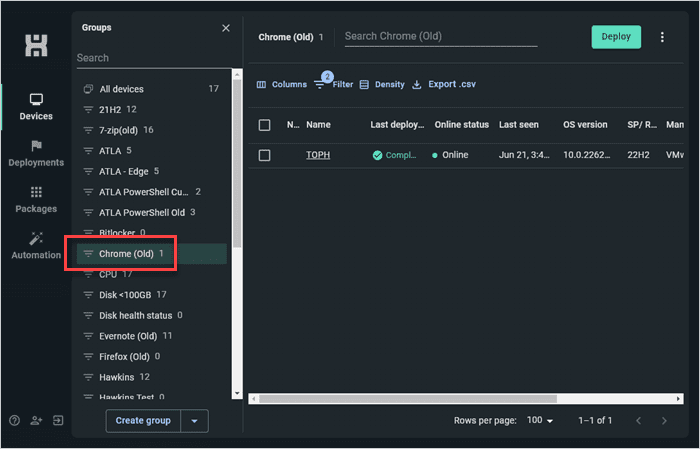
Task: Open the Columns chooser
Action: click(x=282, y=84)
